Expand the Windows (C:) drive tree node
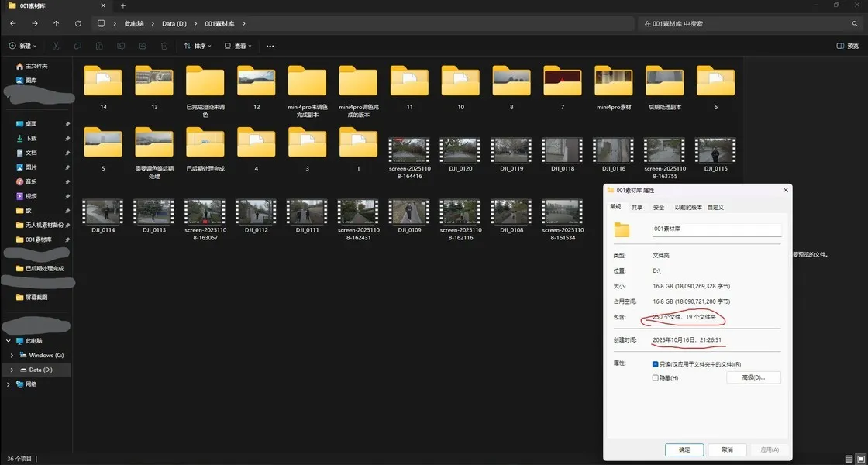This screenshot has width=868, height=465. [x=12, y=355]
